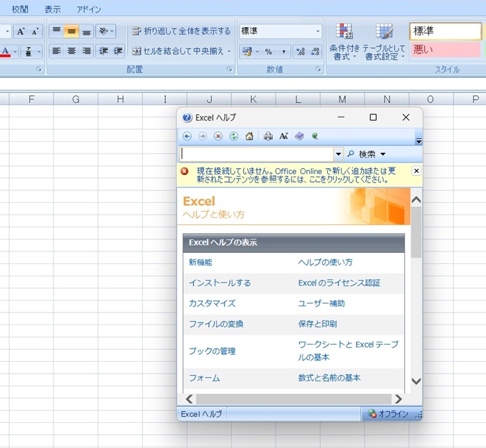Open Excel のライセンス認証 link
Viewport: 486px width, 448px height.
pos(339,283)
